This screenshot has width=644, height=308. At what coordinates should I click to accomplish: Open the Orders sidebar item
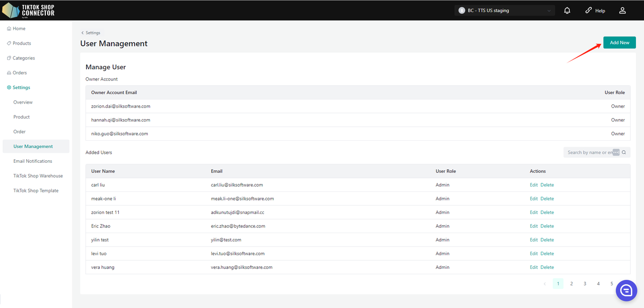pos(20,73)
